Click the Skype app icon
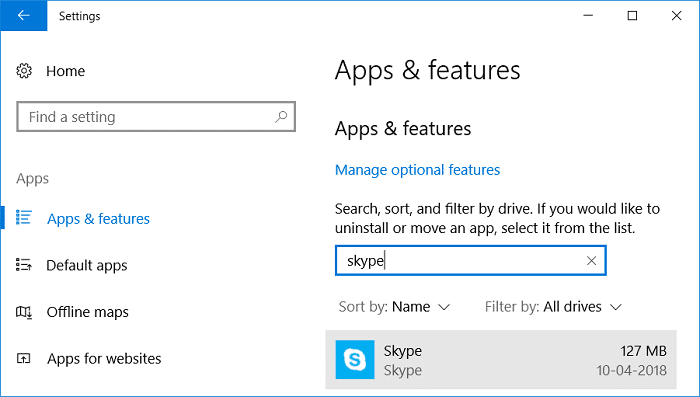The image size is (700, 397). coord(355,359)
